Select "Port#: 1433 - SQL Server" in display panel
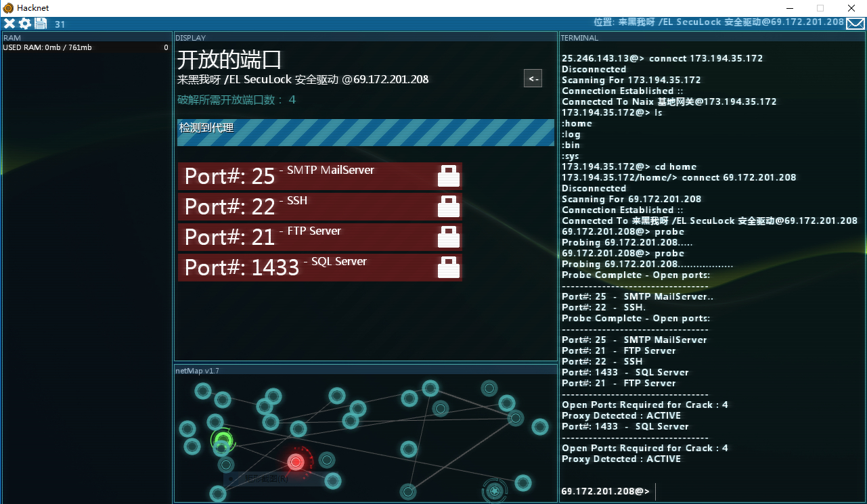 click(320, 267)
